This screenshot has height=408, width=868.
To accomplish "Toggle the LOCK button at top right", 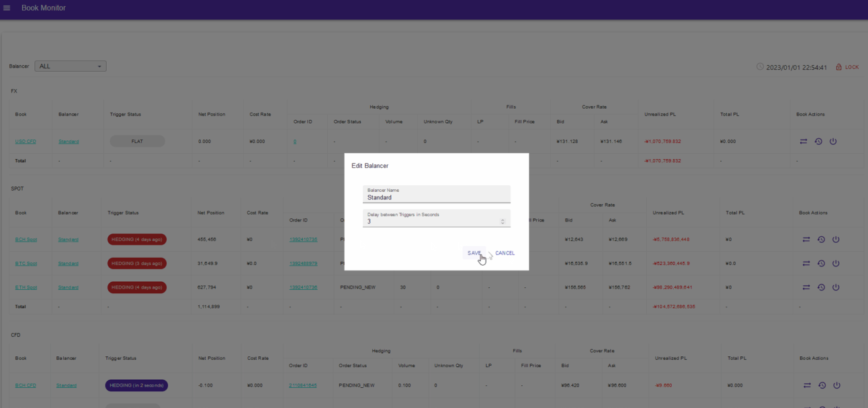I will tap(847, 67).
